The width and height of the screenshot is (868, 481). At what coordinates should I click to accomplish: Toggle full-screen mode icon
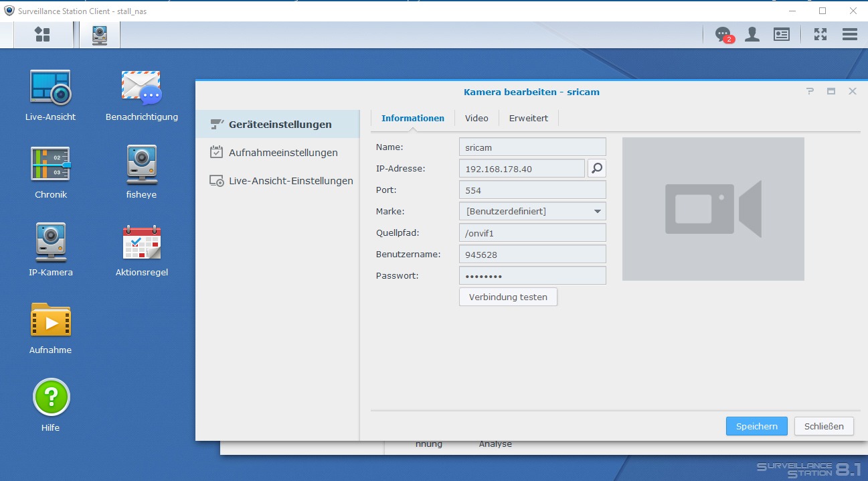point(820,34)
